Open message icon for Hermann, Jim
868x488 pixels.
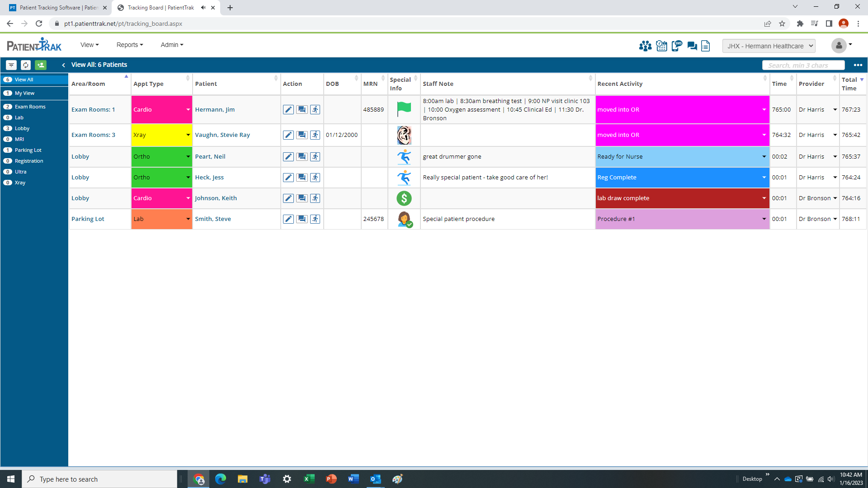coord(302,109)
